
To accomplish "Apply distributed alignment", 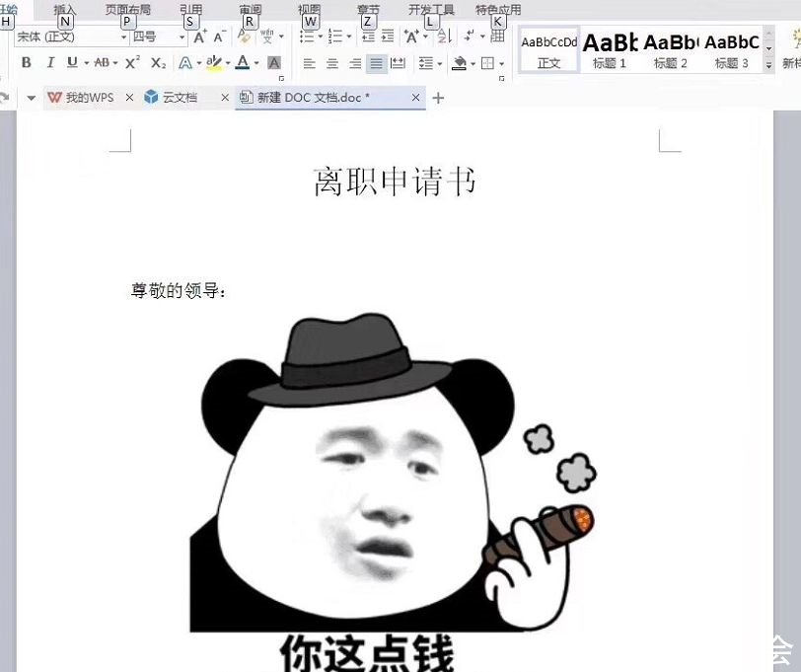I will [398, 63].
